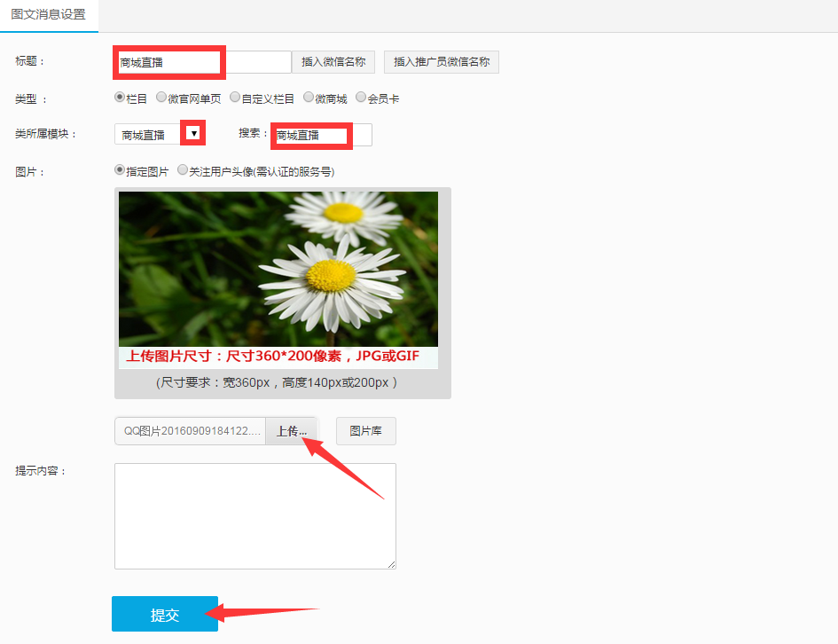Click the 类所属模块 label

click(x=46, y=134)
